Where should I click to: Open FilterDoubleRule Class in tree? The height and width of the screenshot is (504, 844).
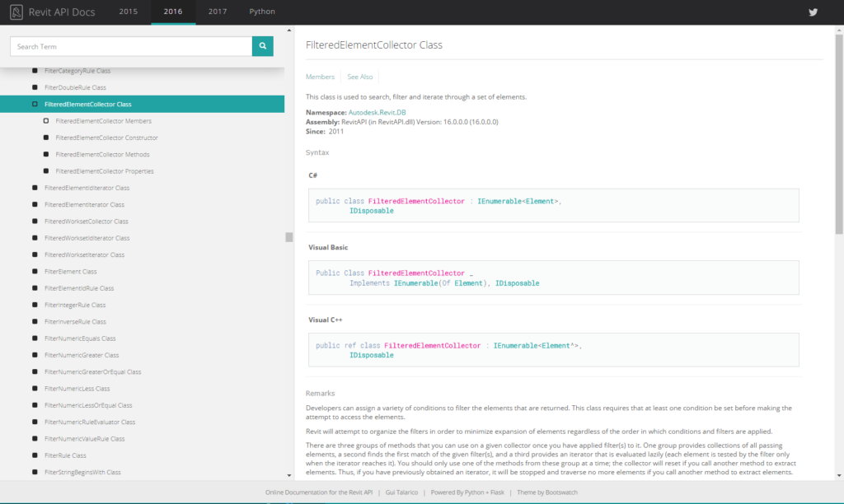tap(75, 87)
